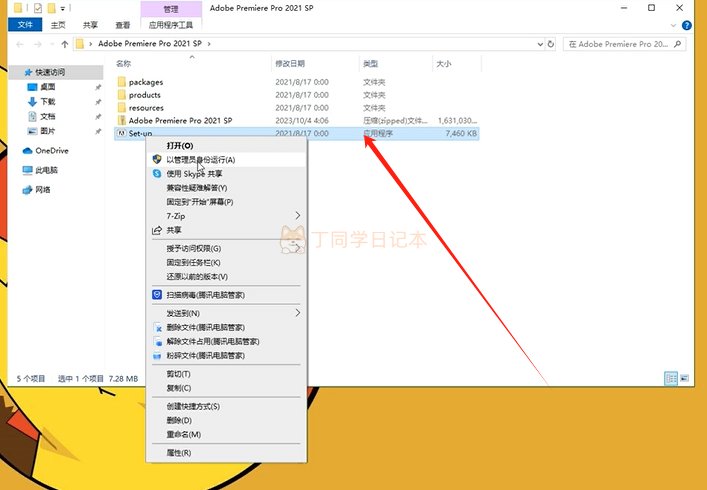
Task: Sort by 大小 Size column header
Action: [457, 64]
